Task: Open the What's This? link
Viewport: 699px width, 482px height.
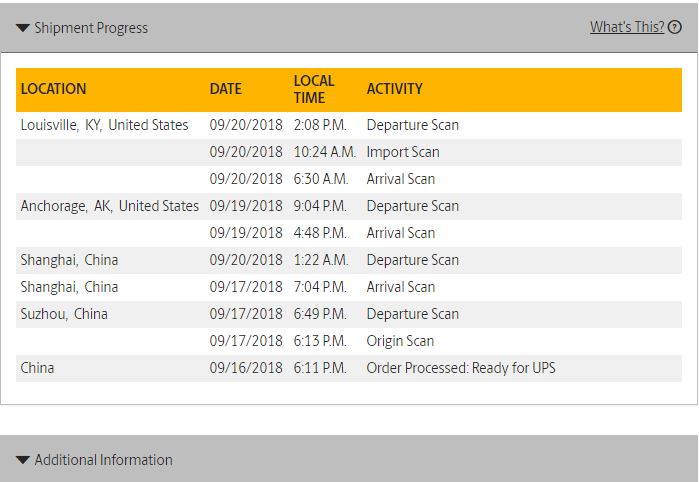Action: 627,27
